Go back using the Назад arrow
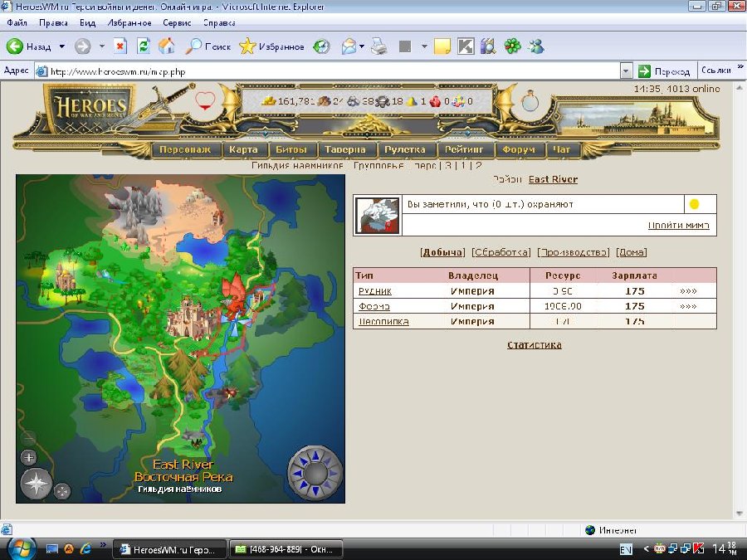 [x=28, y=46]
